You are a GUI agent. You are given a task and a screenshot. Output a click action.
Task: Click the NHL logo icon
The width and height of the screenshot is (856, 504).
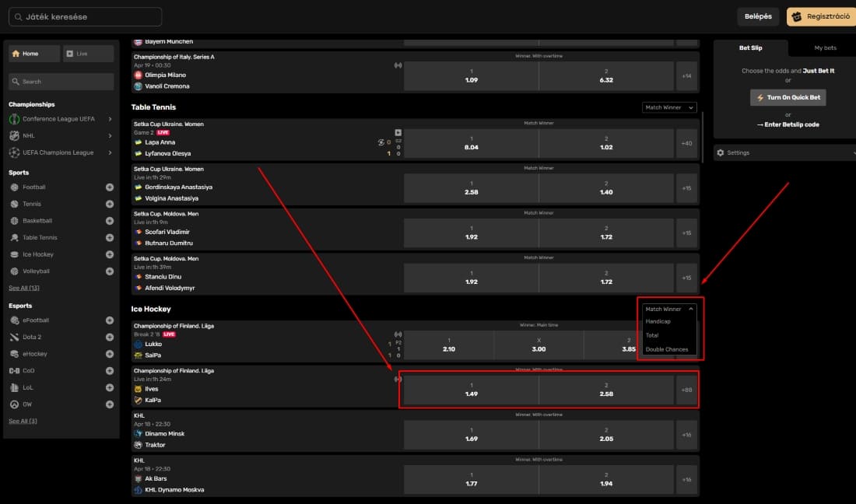(x=15, y=136)
